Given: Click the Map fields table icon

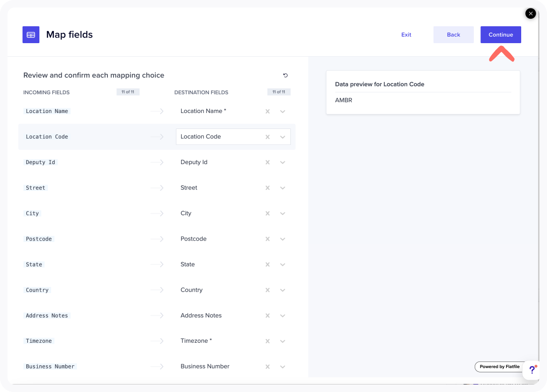Looking at the screenshot, I should pos(31,35).
